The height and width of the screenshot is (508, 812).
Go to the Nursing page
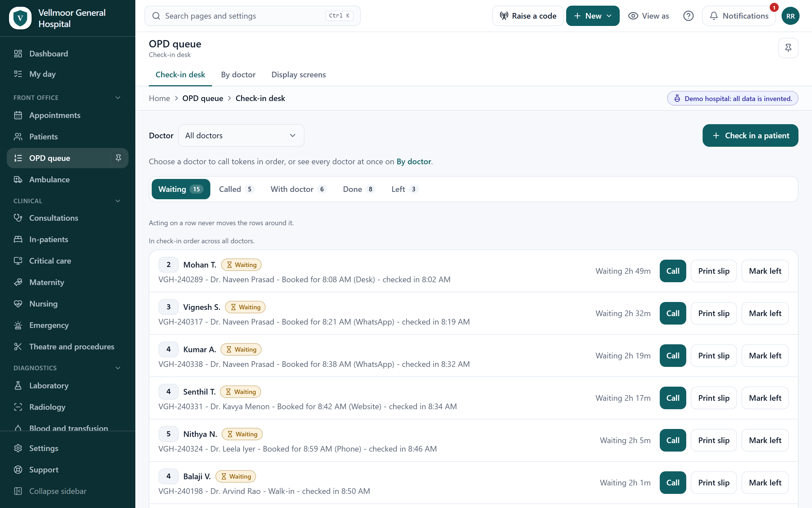pyautogui.click(x=67, y=304)
